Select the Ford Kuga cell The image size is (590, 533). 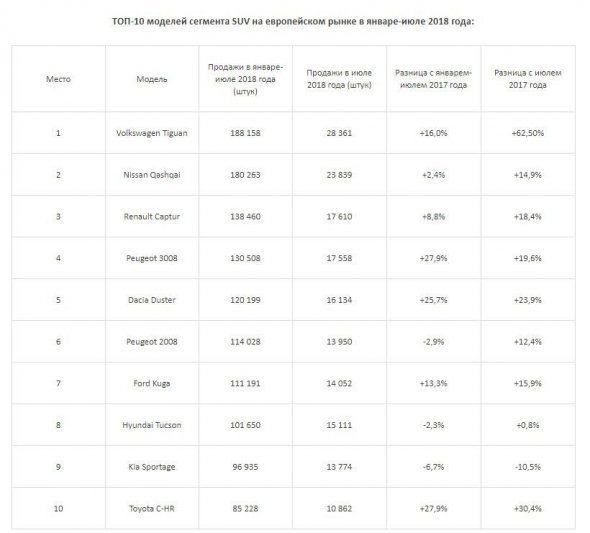(x=152, y=383)
